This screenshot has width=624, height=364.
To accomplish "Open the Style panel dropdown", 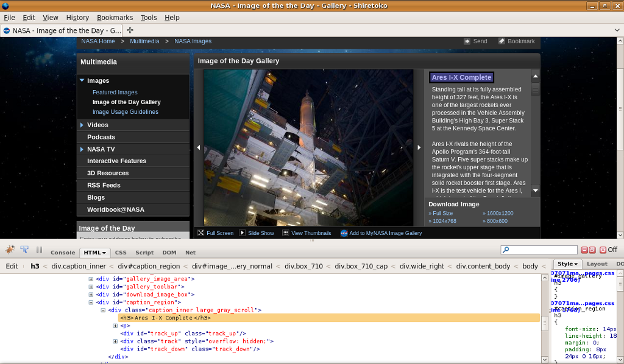I will pyautogui.click(x=576, y=264).
